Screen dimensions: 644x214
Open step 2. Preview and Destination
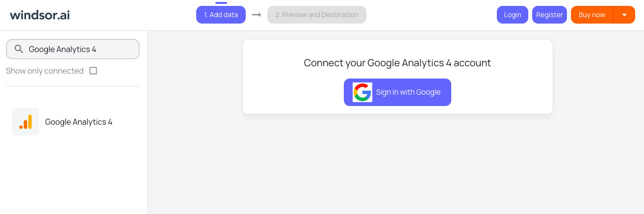[x=317, y=15]
